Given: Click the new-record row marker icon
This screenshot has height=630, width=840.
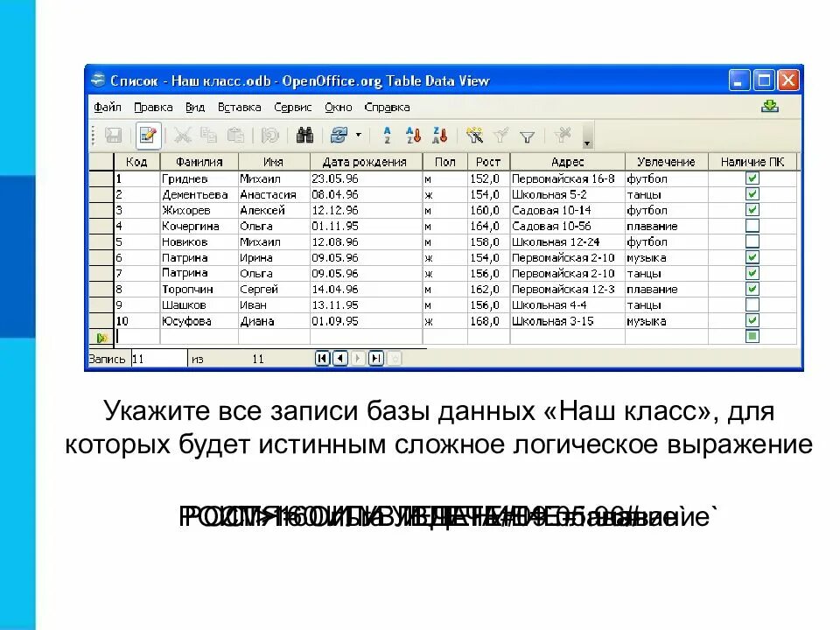Looking at the screenshot, I should [101, 338].
